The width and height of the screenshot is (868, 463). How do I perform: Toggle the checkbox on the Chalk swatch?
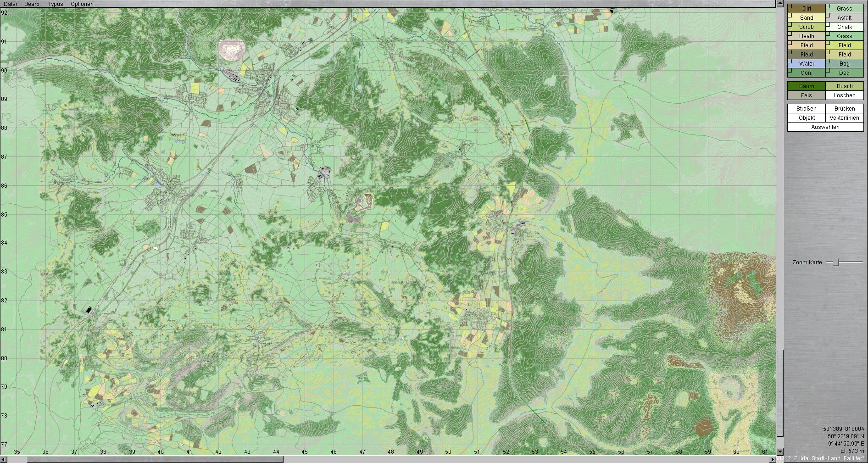(828, 24)
